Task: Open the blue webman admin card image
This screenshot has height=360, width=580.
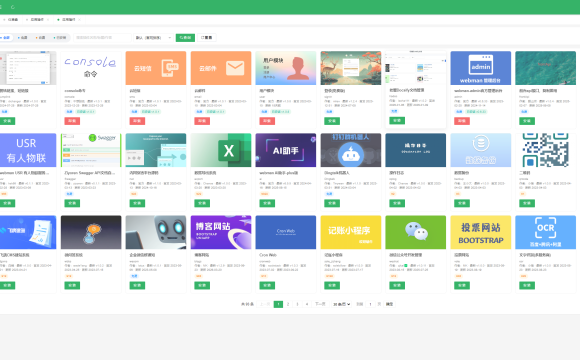Action: 480,68
